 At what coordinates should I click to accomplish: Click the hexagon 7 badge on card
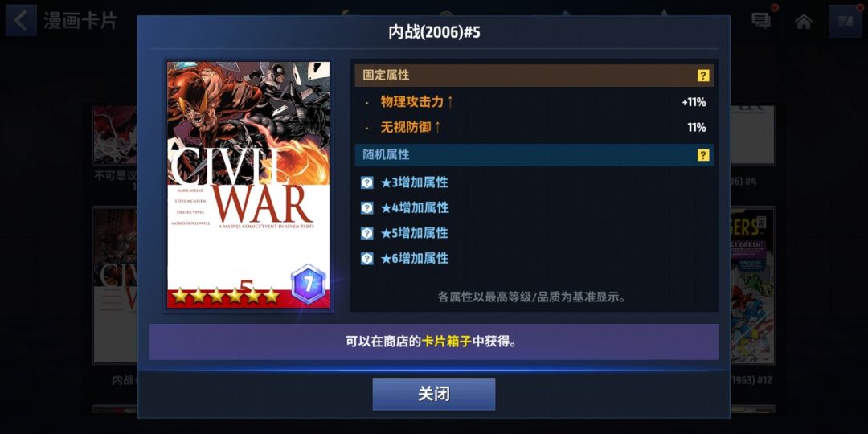(x=309, y=285)
